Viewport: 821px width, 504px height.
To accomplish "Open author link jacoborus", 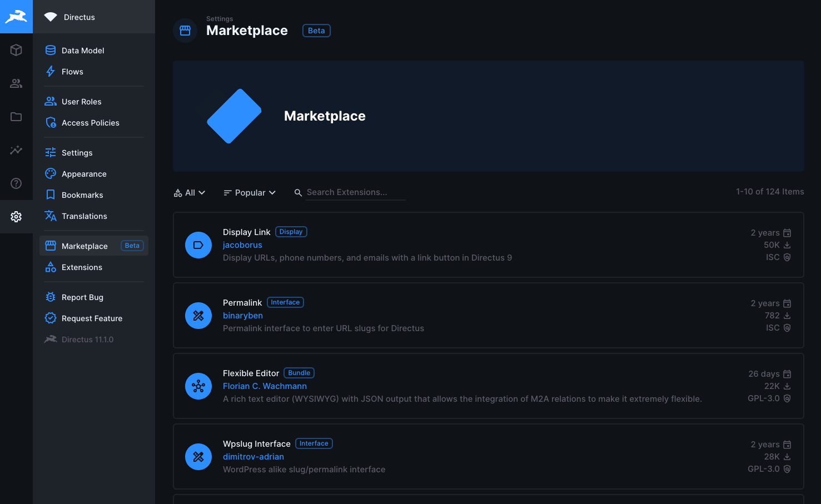I will tap(242, 245).
